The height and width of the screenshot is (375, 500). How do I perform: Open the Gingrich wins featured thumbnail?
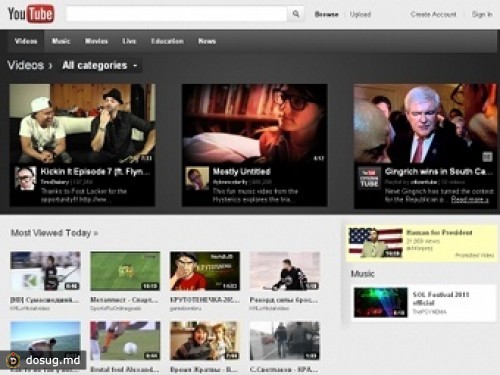425,123
